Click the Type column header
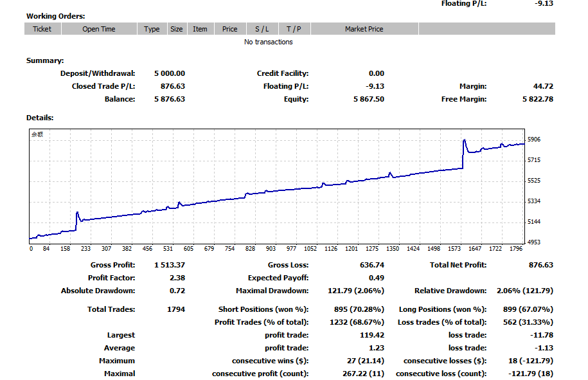This screenshot has width=588, height=380. coord(152,29)
